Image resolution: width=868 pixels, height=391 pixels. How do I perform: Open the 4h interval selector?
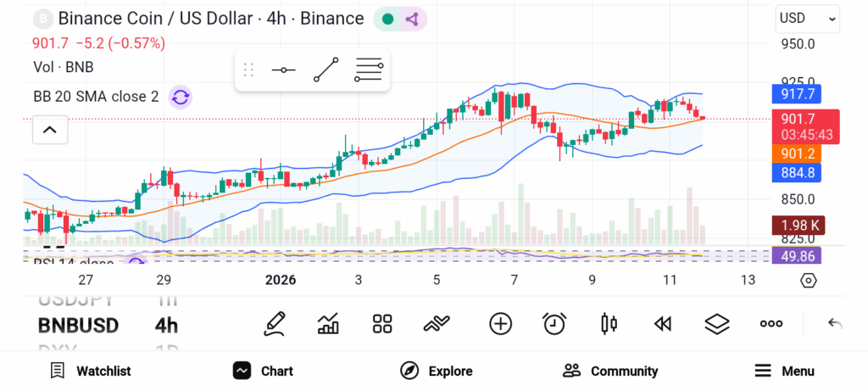pos(166,325)
